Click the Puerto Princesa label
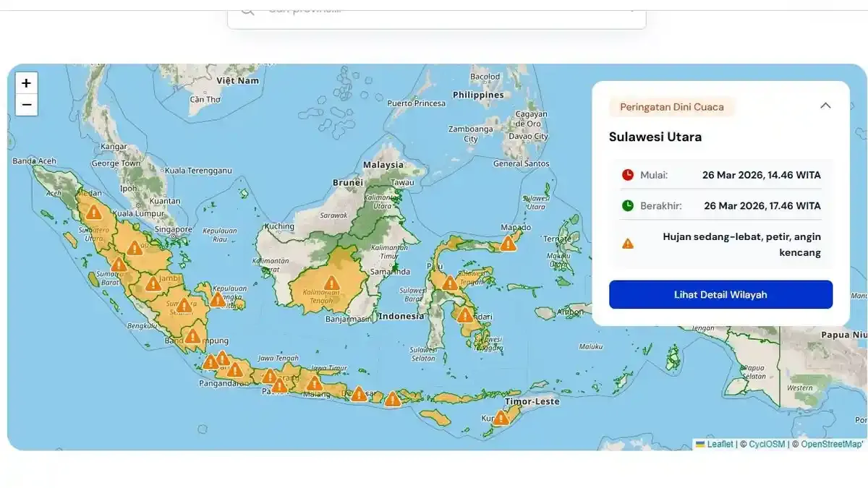 coord(417,103)
